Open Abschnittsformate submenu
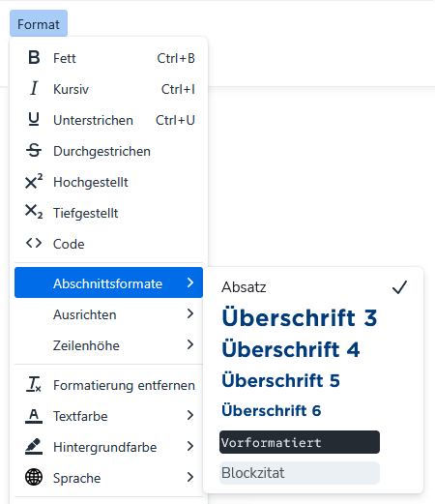The height and width of the screenshot is (504, 435). [108, 282]
